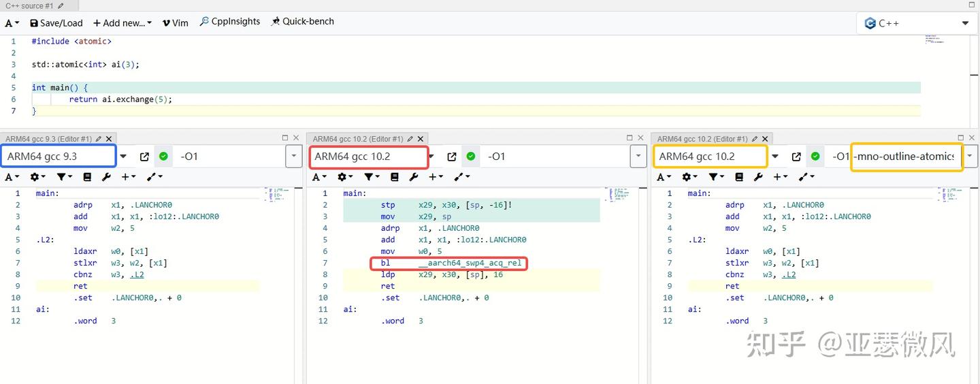Select the C++ source #1 tab
Viewport: 980px width, 384px height.
(29, 5)
